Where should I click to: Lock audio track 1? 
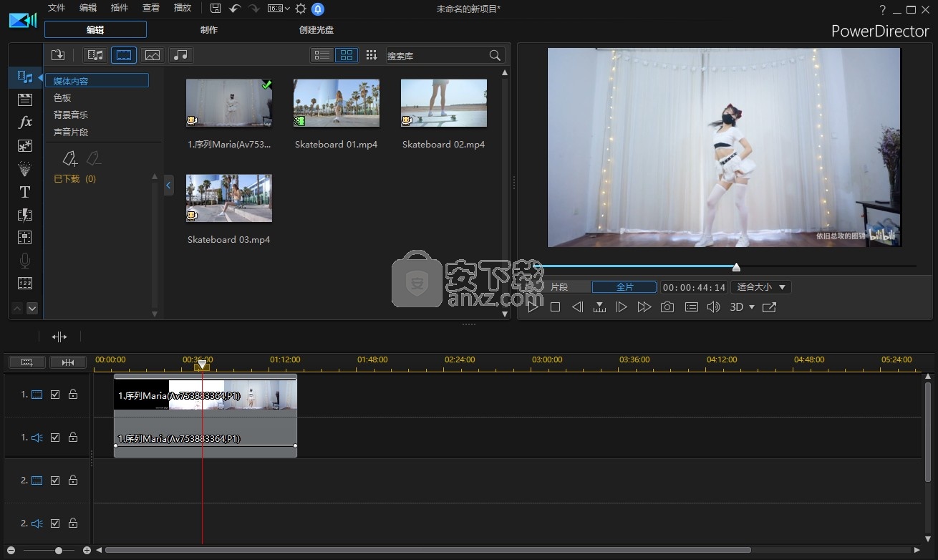point(73,437)
